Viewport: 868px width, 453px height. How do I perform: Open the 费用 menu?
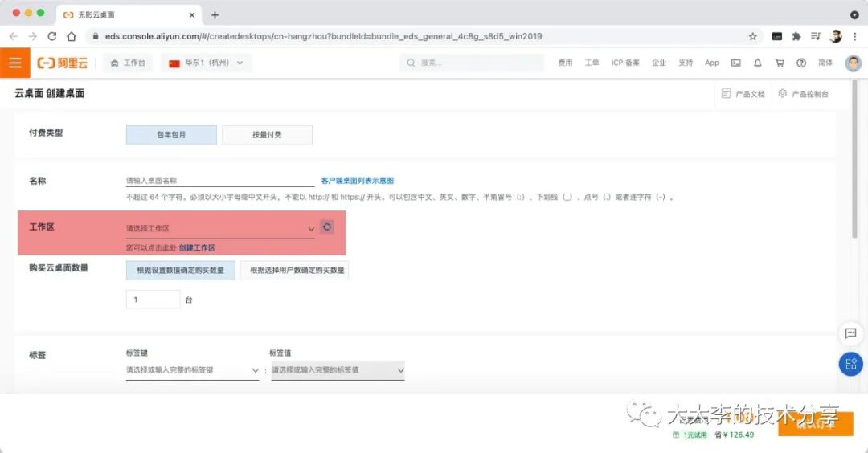(565, 63)
